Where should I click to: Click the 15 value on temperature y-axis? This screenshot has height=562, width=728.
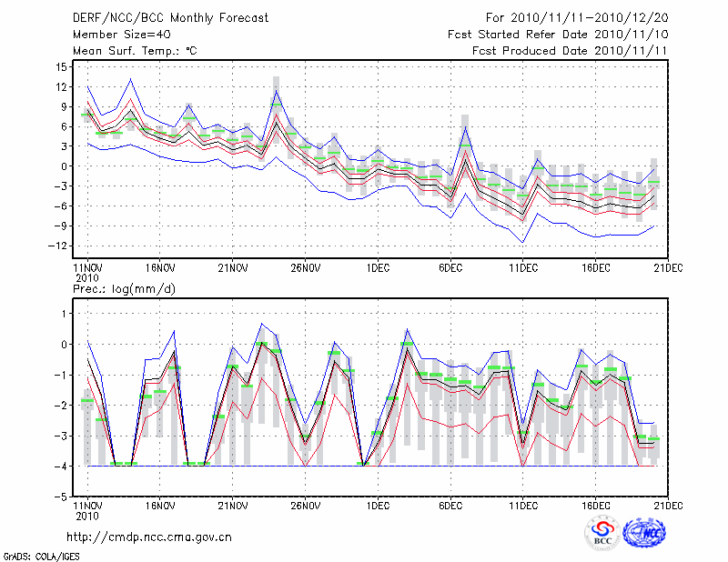point(63,67)
